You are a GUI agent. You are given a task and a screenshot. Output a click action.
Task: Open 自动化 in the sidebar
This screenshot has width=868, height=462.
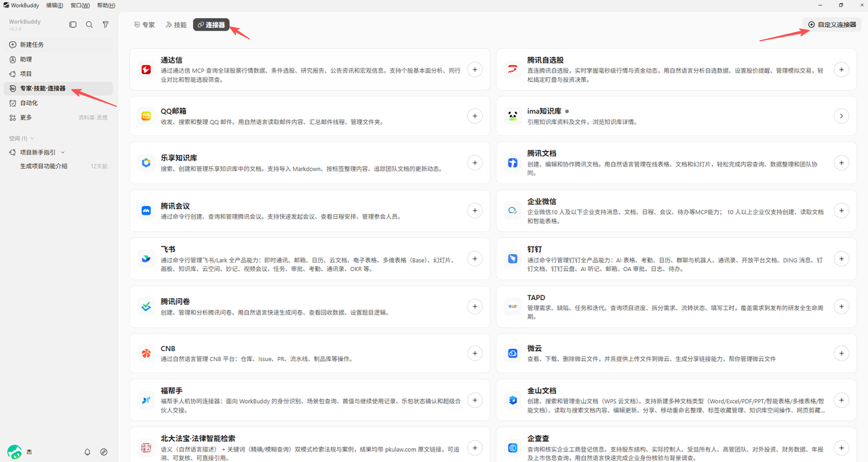(x=58, y=103)
